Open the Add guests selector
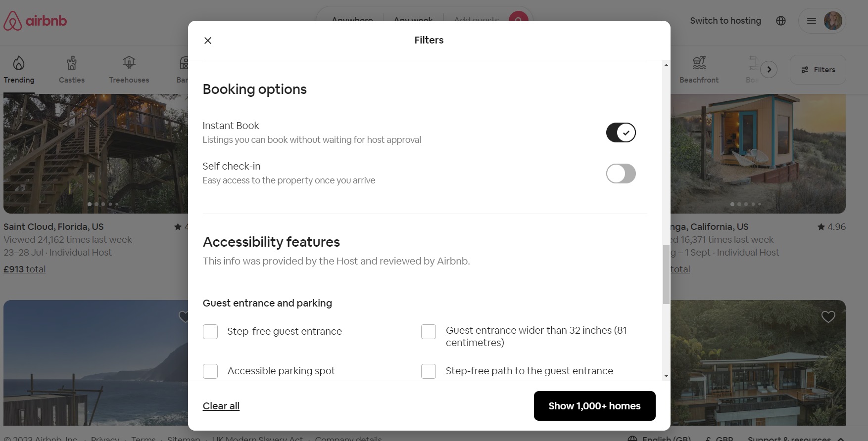Image resolution: width=868 pixels, height=441 pixels. click(476, 20)
